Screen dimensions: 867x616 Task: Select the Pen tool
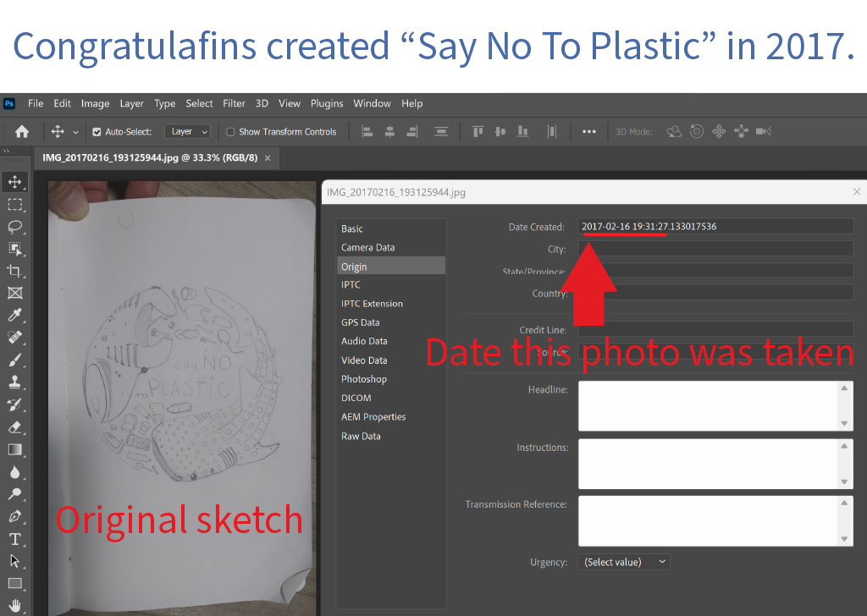tap(15, 516)
